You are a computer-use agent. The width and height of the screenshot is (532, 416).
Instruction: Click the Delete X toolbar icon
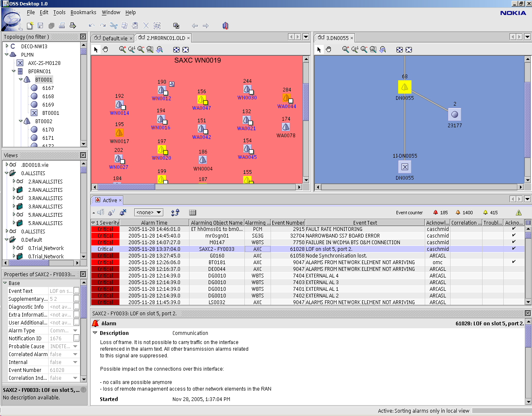point(146,26)
